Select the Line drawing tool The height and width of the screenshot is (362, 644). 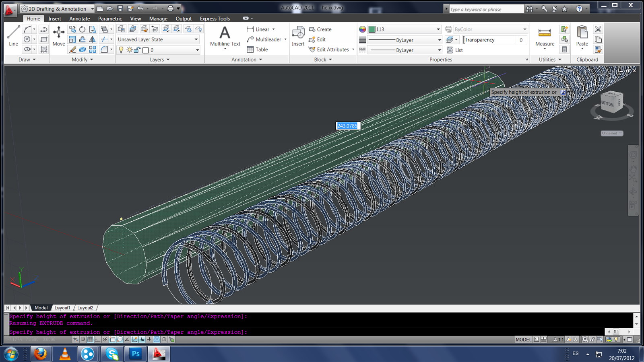click(13, 35)
